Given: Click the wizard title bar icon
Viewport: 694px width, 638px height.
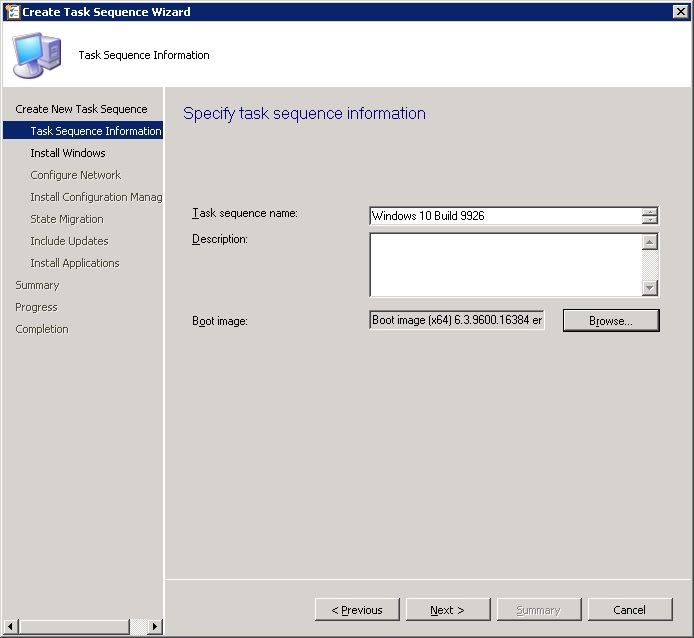Looking at the screenshot, I should point(13,12).
